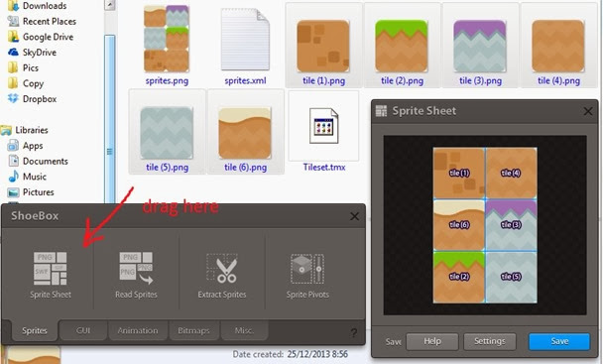Switch to the Animation tab
This screenshot has height=364, width=603.
[x=138, y=330]
